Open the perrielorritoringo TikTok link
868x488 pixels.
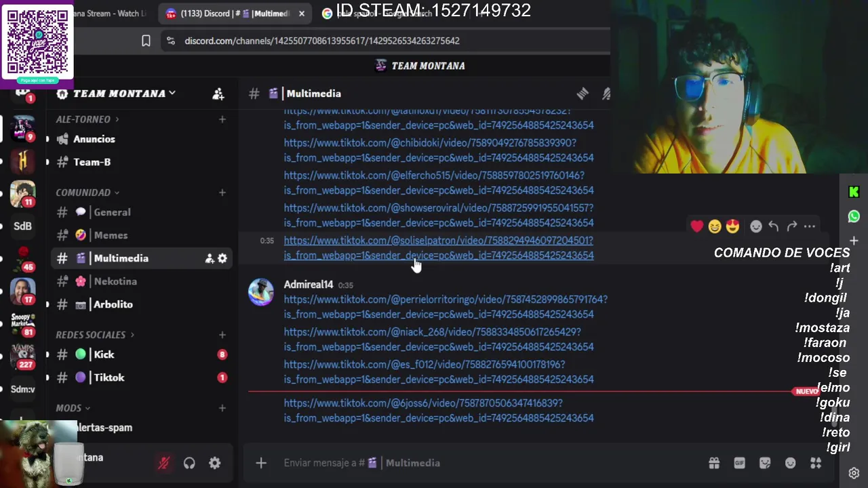(446, 307)
